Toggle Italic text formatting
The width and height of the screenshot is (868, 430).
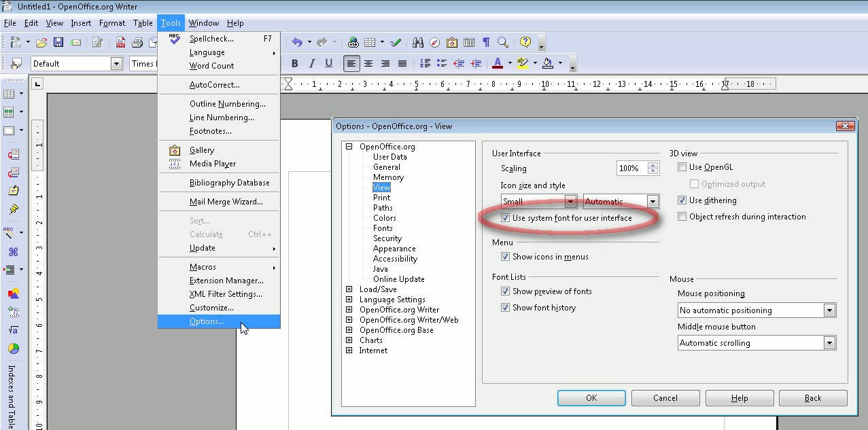[x=312, y=63]
